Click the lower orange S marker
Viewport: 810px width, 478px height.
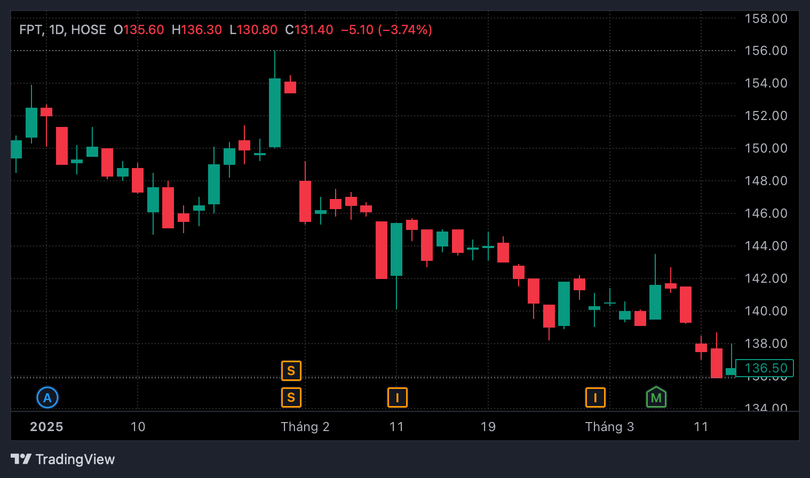click(x=291, y=398)
